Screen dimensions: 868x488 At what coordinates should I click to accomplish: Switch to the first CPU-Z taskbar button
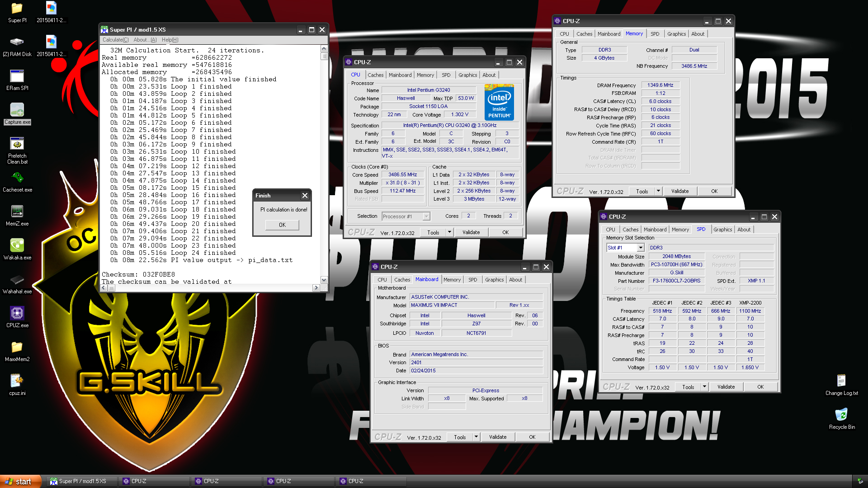154,481
